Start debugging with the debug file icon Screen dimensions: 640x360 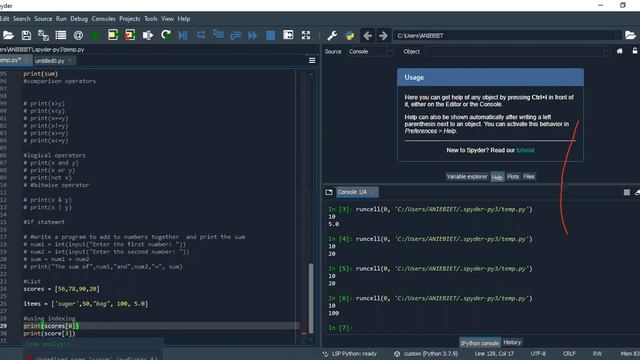click(x=183, y=36)
